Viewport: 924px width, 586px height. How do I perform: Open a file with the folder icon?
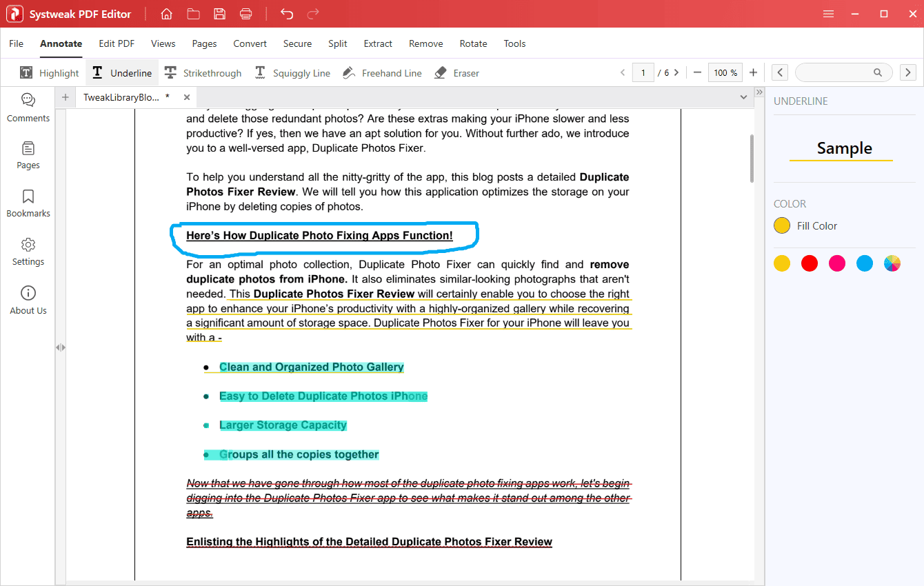coord(193,14)
